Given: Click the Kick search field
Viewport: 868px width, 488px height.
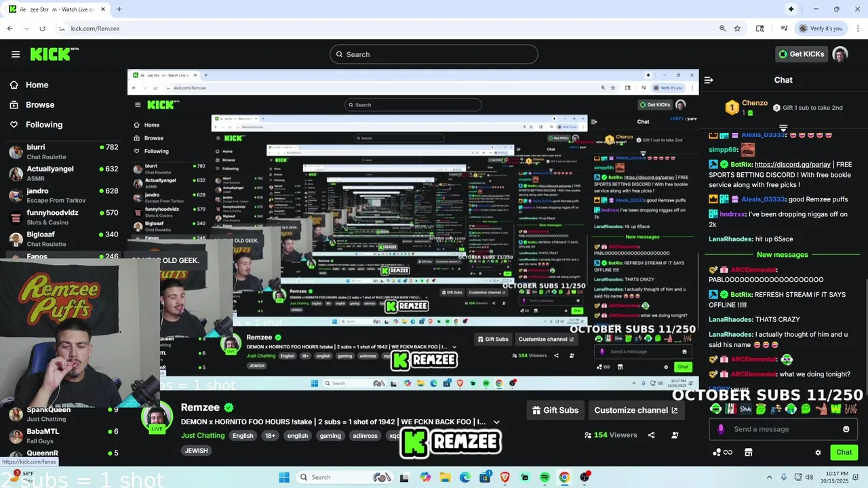Looking at the screenshot, I should [434, 54].
